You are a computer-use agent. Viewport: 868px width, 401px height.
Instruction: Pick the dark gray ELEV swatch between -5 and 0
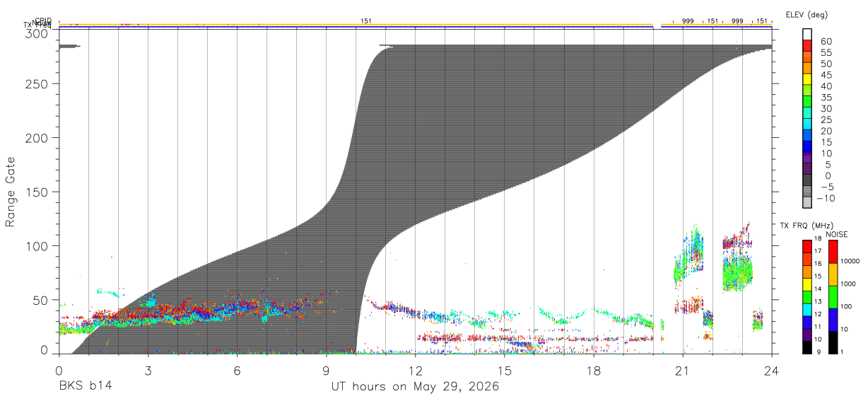(808, 181)
